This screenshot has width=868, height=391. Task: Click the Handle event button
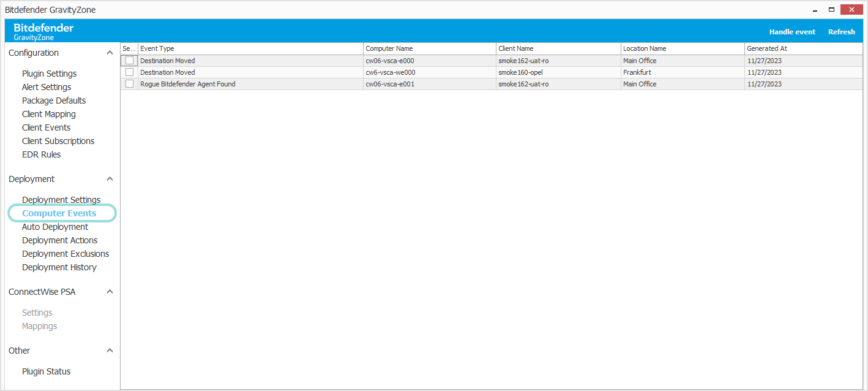click(x=792, y=31)
